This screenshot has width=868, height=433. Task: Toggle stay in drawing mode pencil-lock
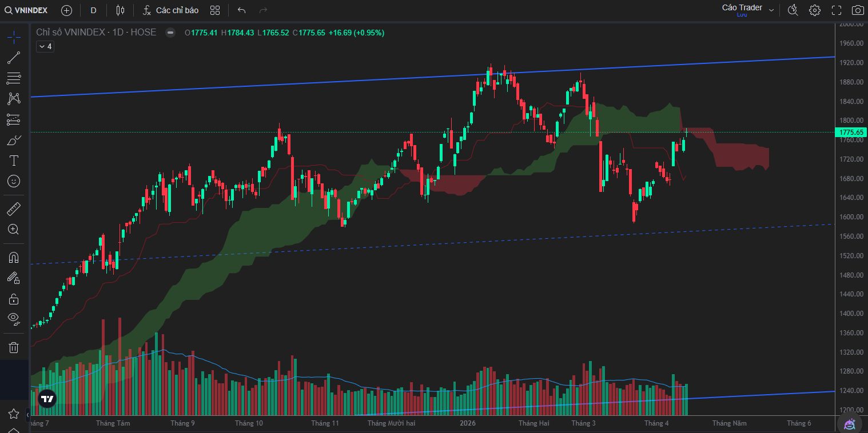[14, 278]
